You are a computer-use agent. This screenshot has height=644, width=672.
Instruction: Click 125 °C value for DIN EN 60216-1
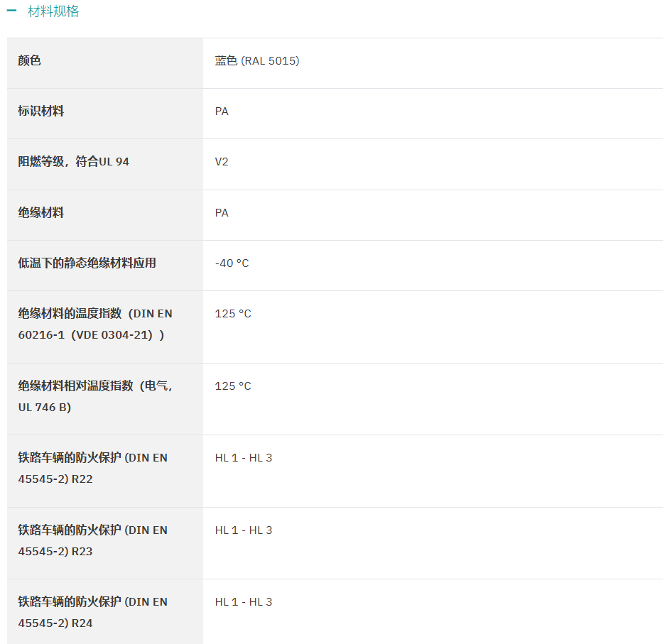click(233, 314)
